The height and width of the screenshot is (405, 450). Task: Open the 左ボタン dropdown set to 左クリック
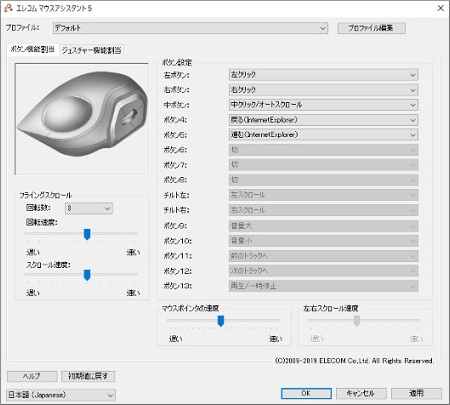click(x=323, y=75)
